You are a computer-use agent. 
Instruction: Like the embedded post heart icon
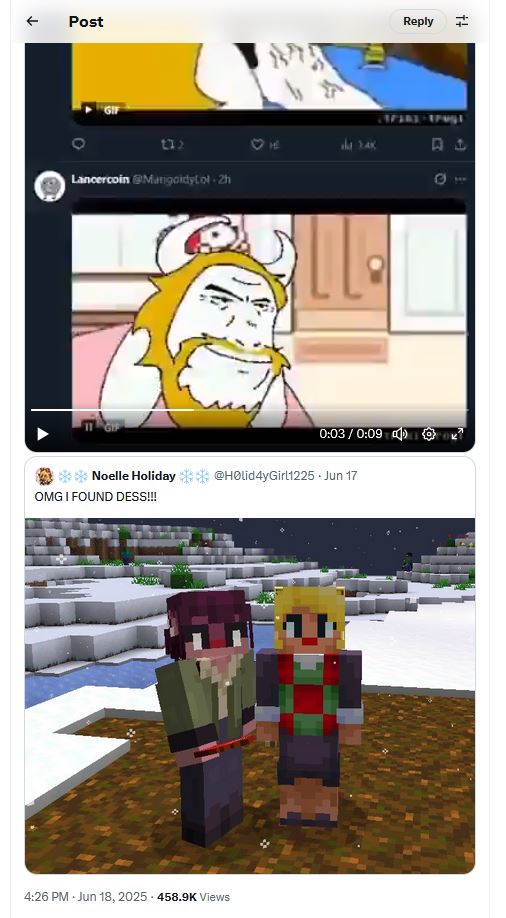pos(257,144)
